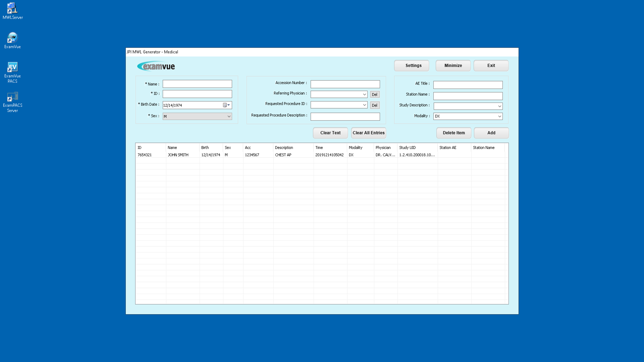Focus the Name input field
The width and height of the screenshot is (644, 362).
(x=197, y=84)
